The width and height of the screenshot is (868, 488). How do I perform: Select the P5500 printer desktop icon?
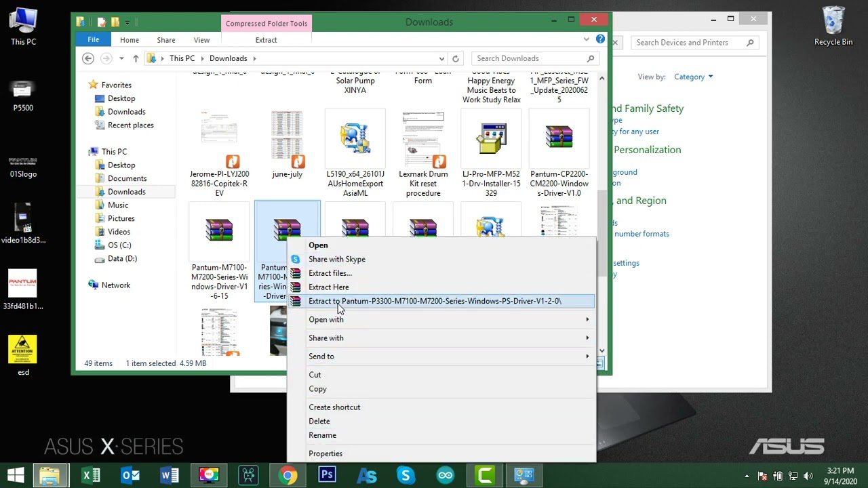tap(23, 95)
